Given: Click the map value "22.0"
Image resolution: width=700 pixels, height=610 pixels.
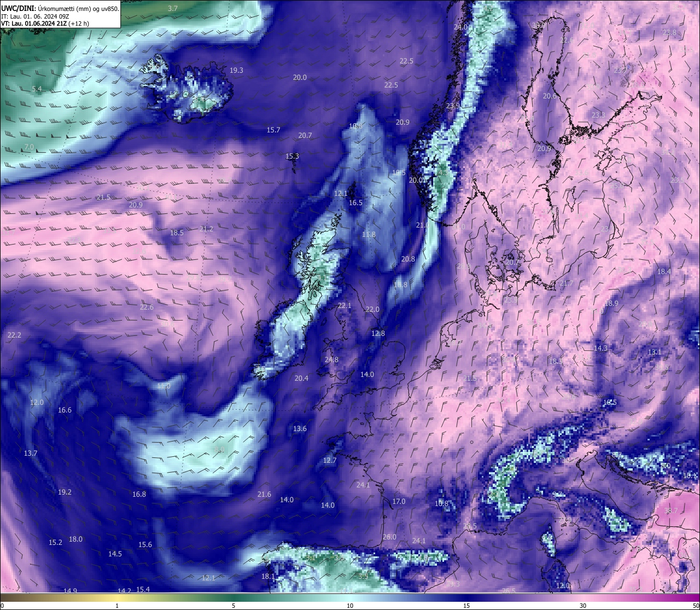Looking at the screenshot, I should click(x=372, y=309).
